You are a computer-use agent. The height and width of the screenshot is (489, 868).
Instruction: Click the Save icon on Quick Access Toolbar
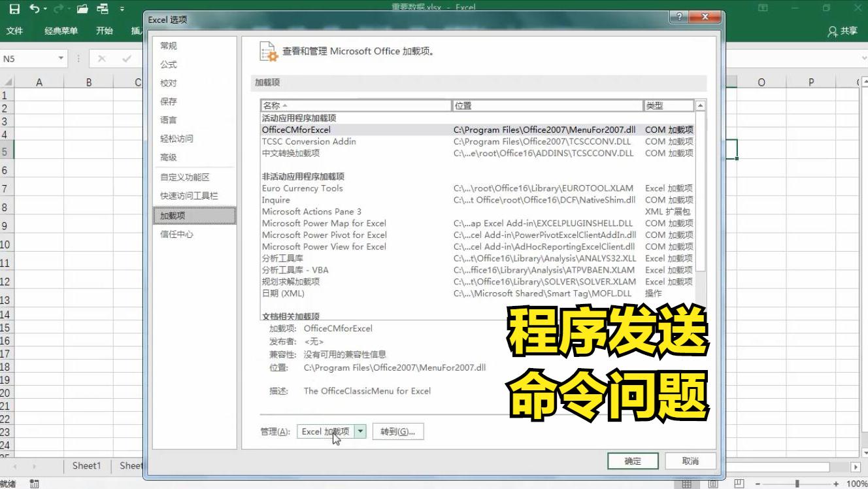[15, 7]
